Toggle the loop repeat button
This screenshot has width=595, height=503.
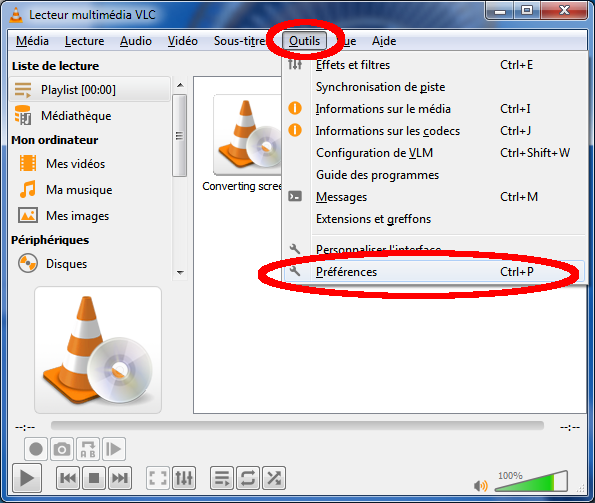pyautogui.click(x=248, y=478)
